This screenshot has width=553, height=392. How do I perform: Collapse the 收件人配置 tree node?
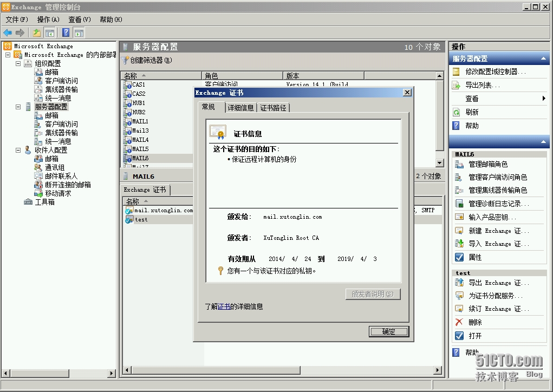click(18, 150)
